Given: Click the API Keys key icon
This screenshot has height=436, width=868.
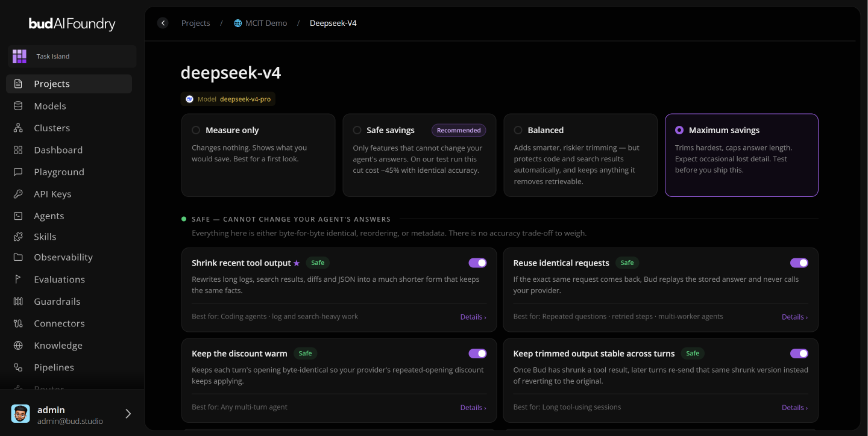Looking at the screenshot, I should pos(18,194).
